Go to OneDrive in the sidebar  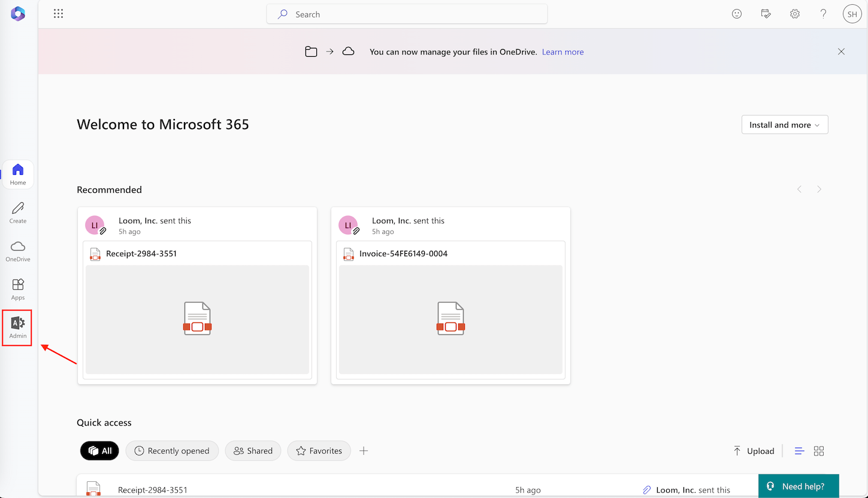tap(18, 251)
